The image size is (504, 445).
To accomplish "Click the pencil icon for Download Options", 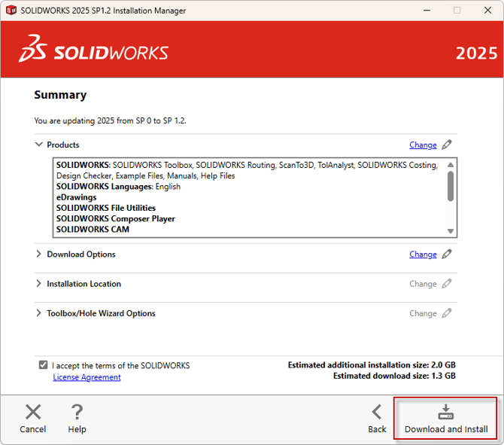I will pyautogui.click(x=447, y=255).
